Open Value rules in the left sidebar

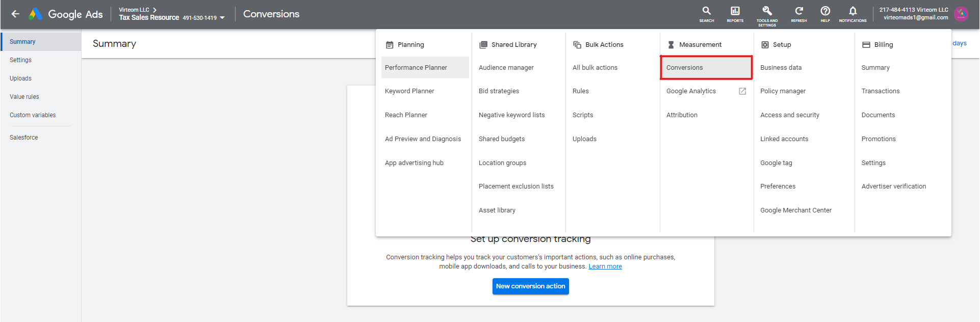24,97
